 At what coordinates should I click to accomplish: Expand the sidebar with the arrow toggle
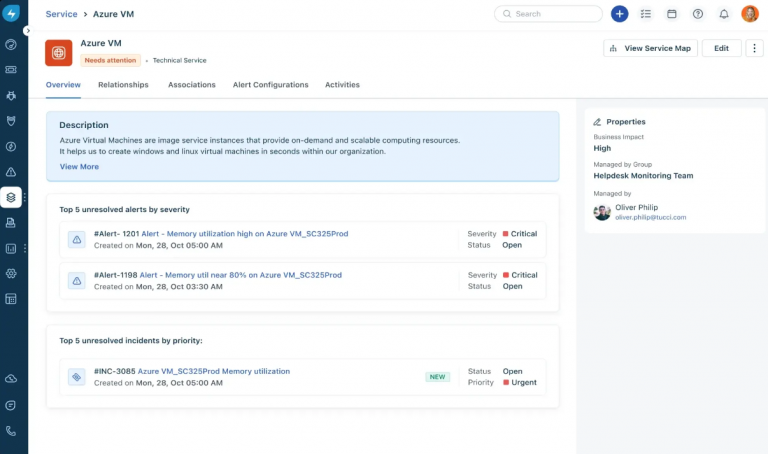coord(27,30)
